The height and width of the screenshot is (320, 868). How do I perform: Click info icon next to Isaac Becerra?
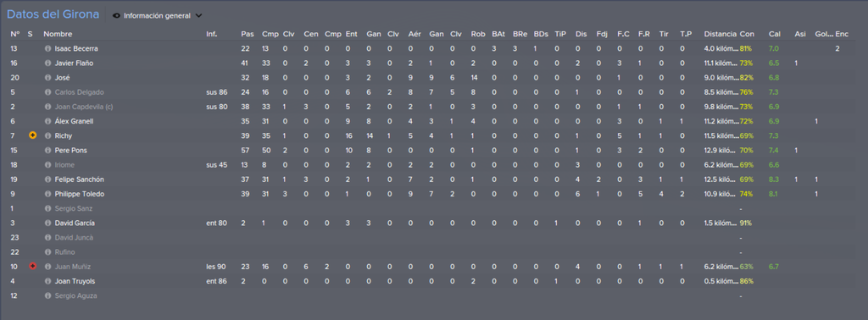(x=47, y=48)
